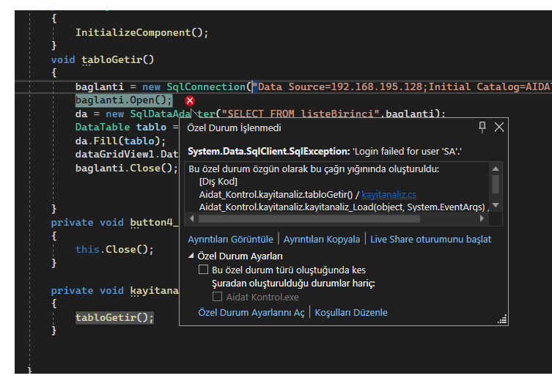Click Koşulları Düzenle link

[351, 312]
